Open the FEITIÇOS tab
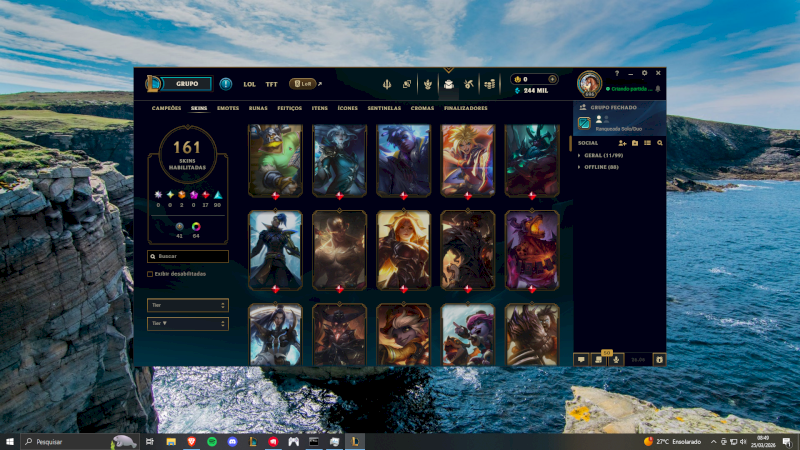The width and height of the screenshot is (800, 450). pyautogui.click(x=289, y=108)
